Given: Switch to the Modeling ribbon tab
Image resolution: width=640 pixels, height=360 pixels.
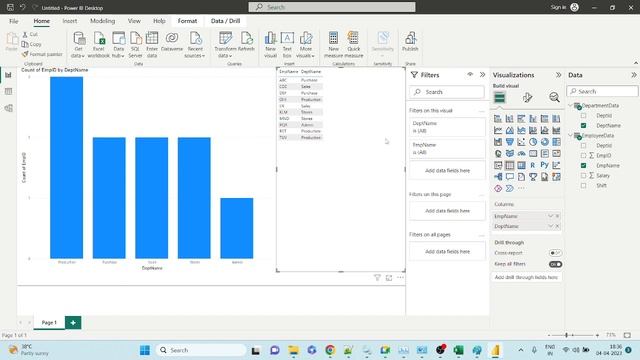Looking at the screenshot, I should [x=102, y=21].
